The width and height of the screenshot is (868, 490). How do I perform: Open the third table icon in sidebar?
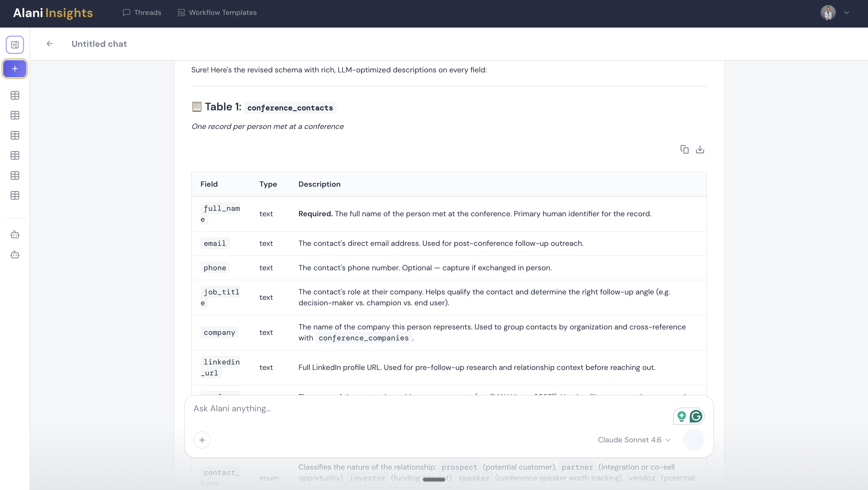[x=15, y=136]
